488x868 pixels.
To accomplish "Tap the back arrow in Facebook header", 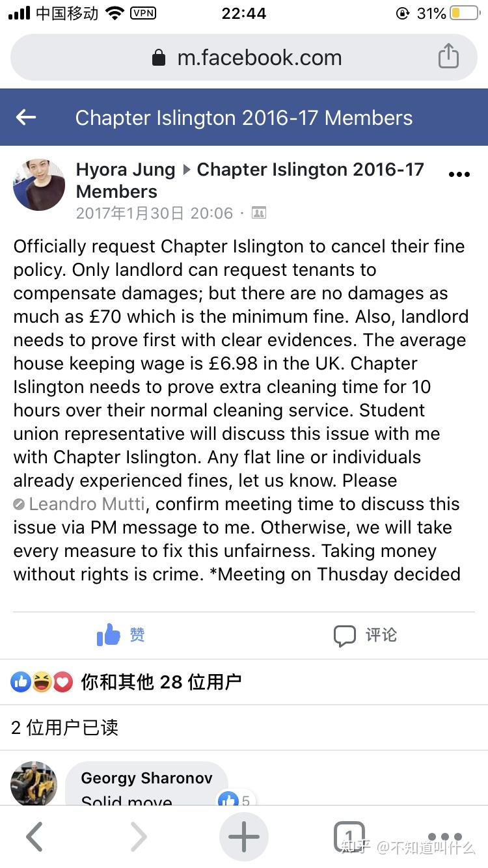I will click(26, 117).
